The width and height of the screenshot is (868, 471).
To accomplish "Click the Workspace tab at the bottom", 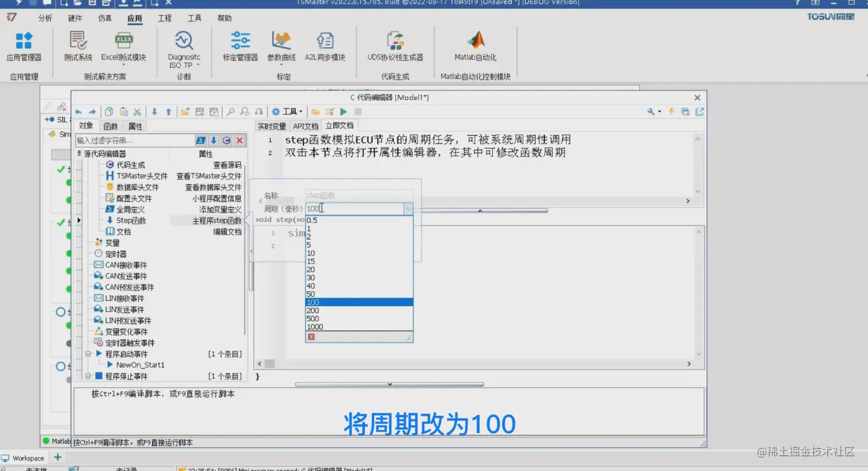I will pos(23,458).
